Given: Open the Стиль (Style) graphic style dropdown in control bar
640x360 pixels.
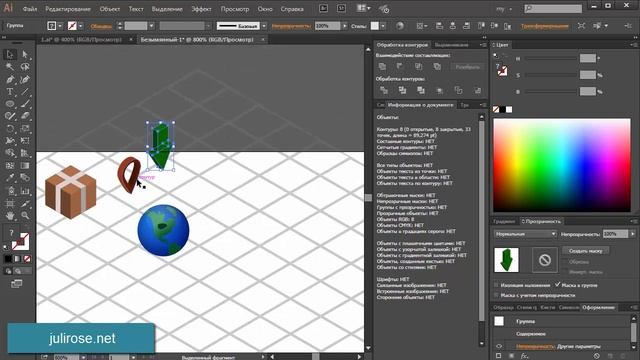Looking at the screenshot, I should point(383,26).
